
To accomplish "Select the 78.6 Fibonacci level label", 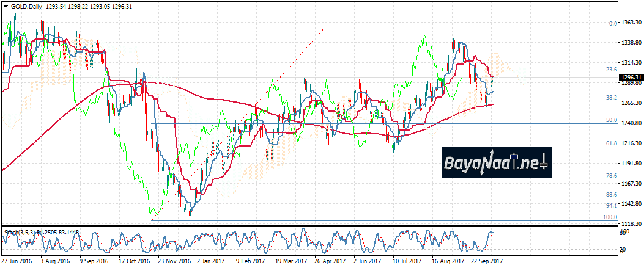I will 611,176.
